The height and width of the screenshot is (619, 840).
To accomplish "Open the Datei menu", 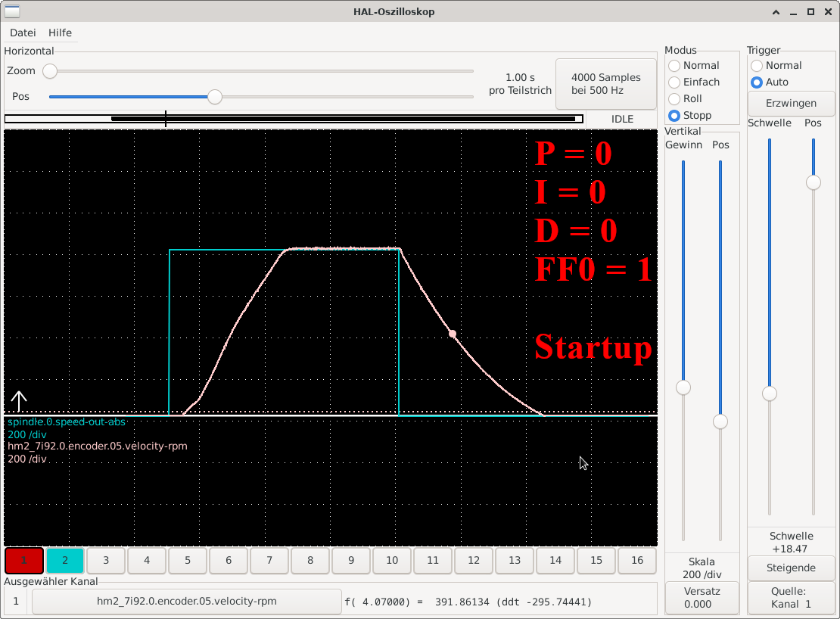I will [23, 33].
